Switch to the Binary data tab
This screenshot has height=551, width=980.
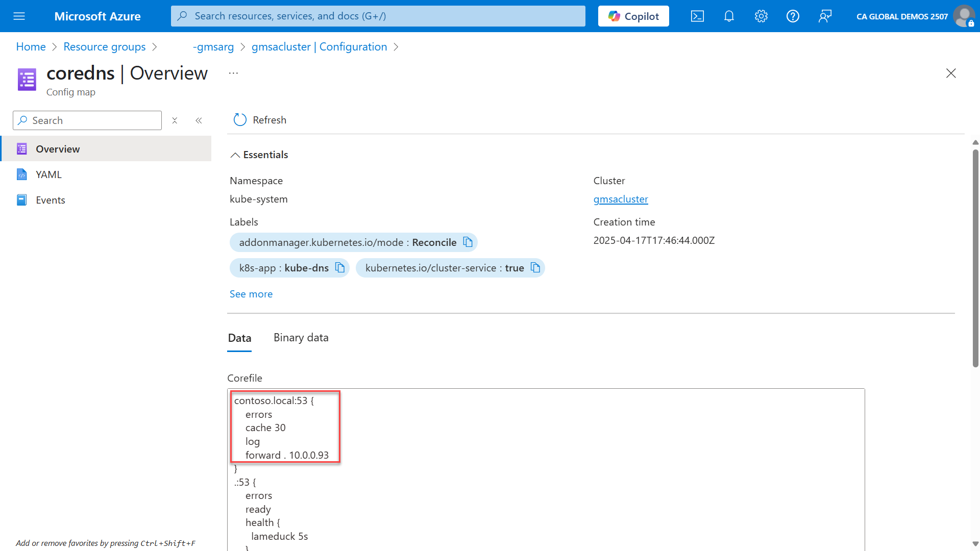(x=300, y=337)
